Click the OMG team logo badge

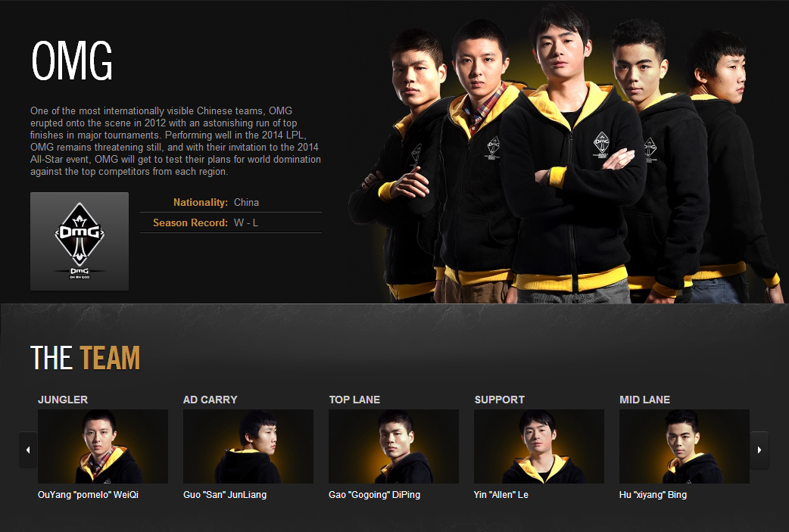click(x=80, y=241)
